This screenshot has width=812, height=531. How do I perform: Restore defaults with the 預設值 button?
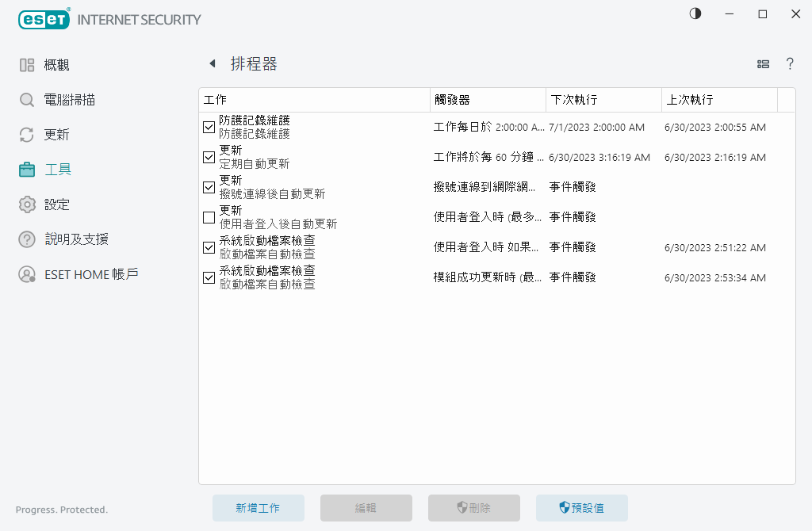pos(581,508)
